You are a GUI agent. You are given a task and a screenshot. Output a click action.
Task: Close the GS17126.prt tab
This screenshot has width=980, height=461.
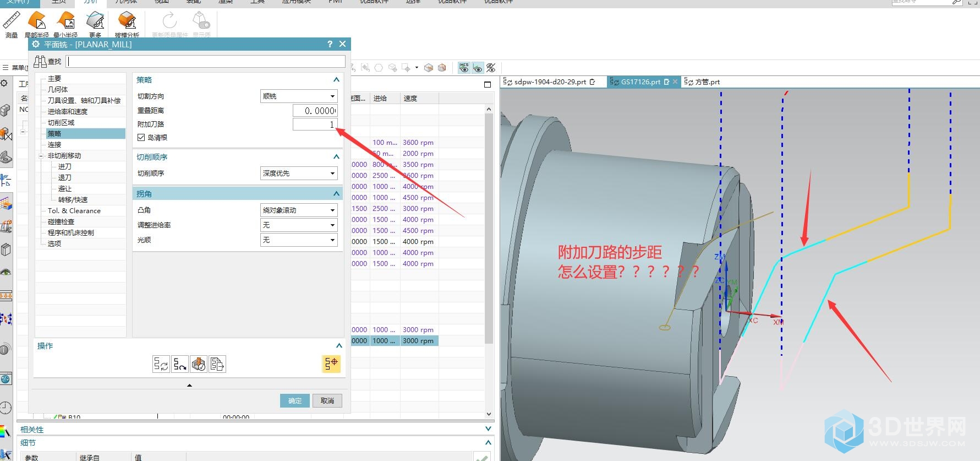(x=675, y=82)
